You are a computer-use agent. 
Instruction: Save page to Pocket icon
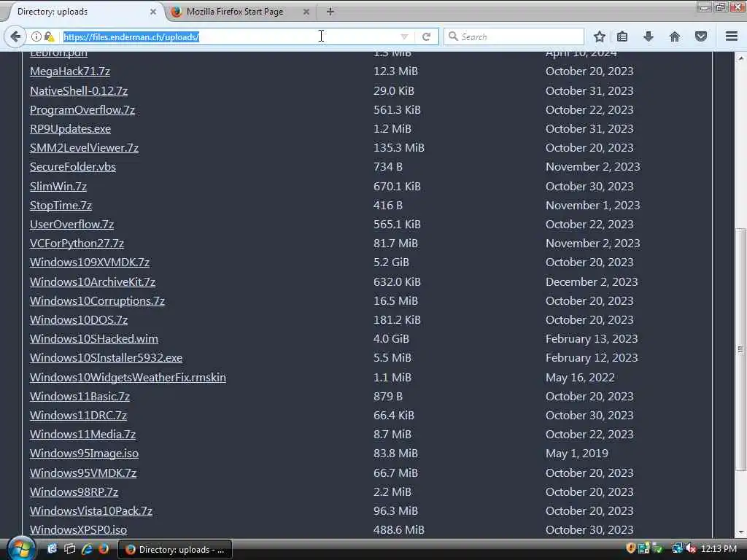tap(701, 36)
